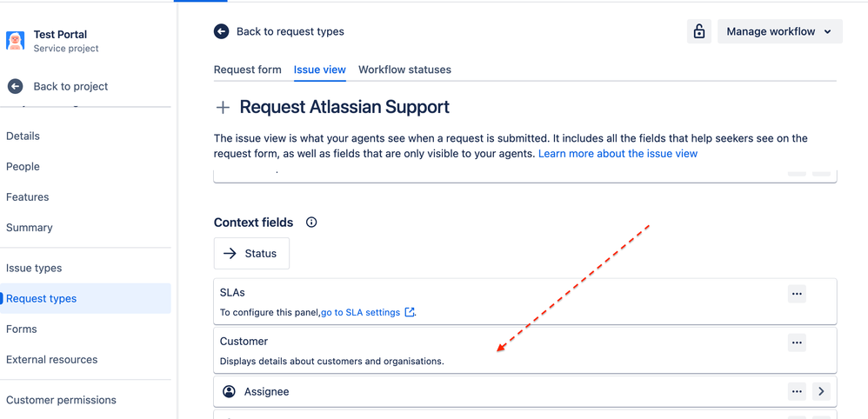Image resolution: width=868 pixels, height=419 pixels.
Task: Open Learn more about the issue view link
Action: 618,154
